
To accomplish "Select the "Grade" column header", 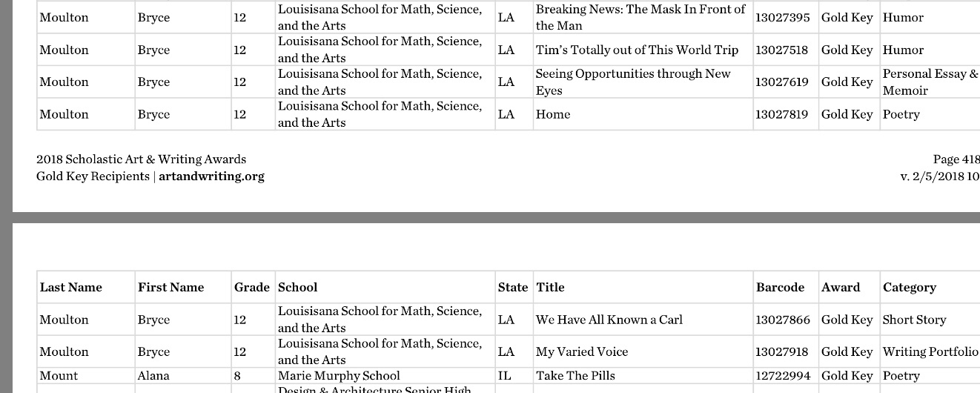I will click(251, 288).
